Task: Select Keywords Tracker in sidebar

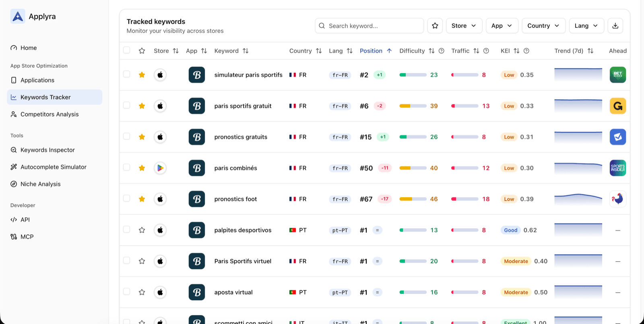Action: [x=54, y=97]
